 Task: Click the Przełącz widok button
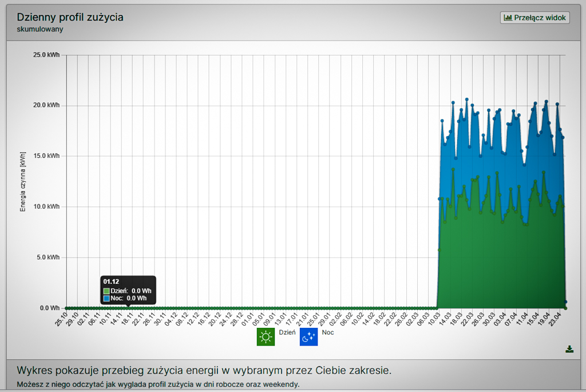535,18
